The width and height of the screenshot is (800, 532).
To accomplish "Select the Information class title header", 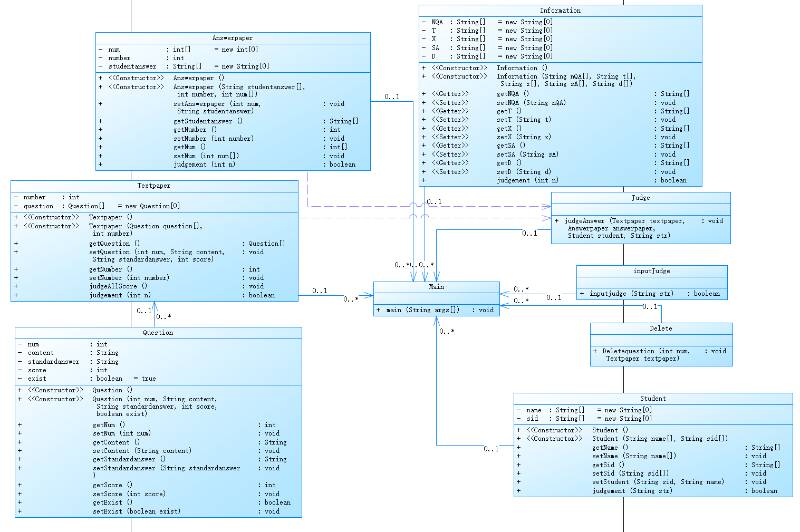I will (560, 11).
